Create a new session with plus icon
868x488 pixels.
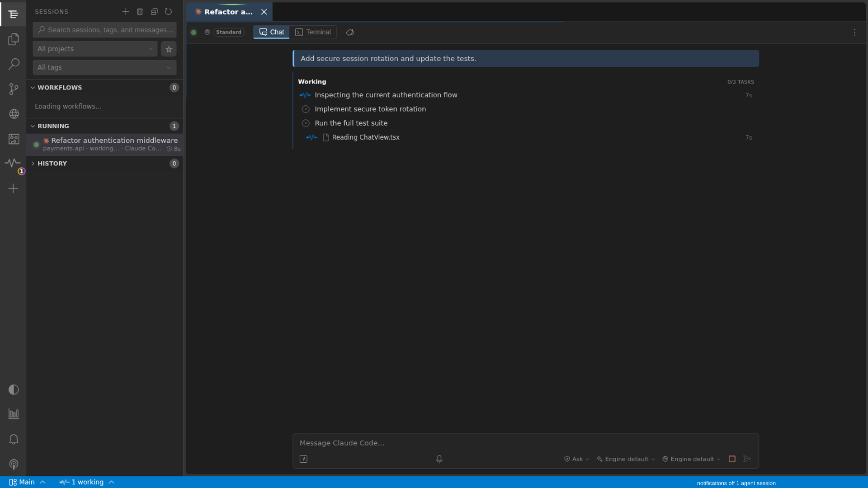coord(126,11)
